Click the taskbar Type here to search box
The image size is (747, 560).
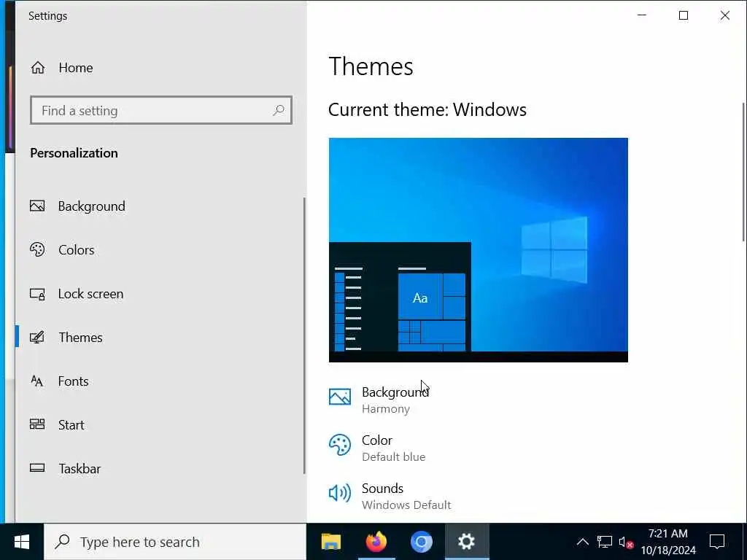175,542
